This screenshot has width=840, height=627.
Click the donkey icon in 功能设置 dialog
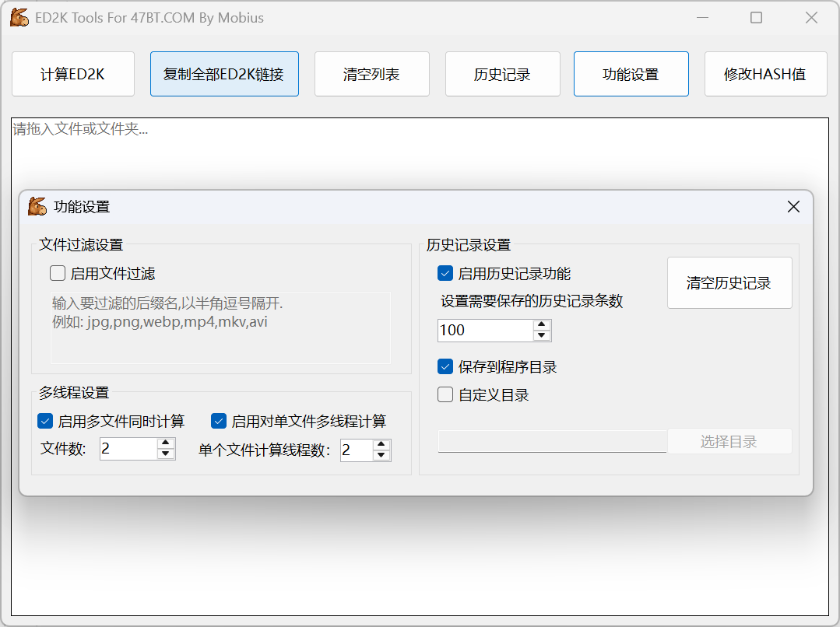tap(37, 206)
